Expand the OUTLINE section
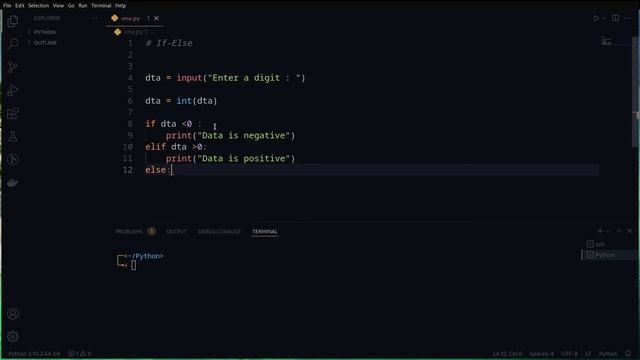The height and width of the screenshot is (360, 640). click(45, 43)
